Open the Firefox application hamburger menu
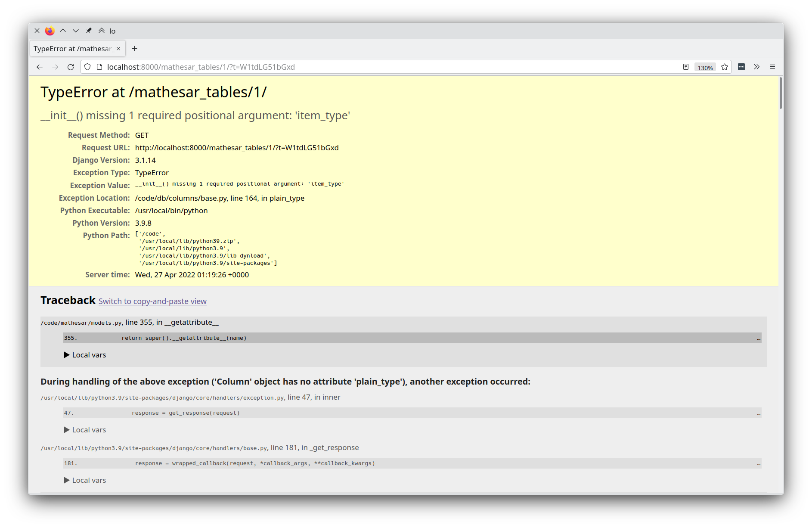The height and width of the screenshot is (528, 812). coord(772,67)
